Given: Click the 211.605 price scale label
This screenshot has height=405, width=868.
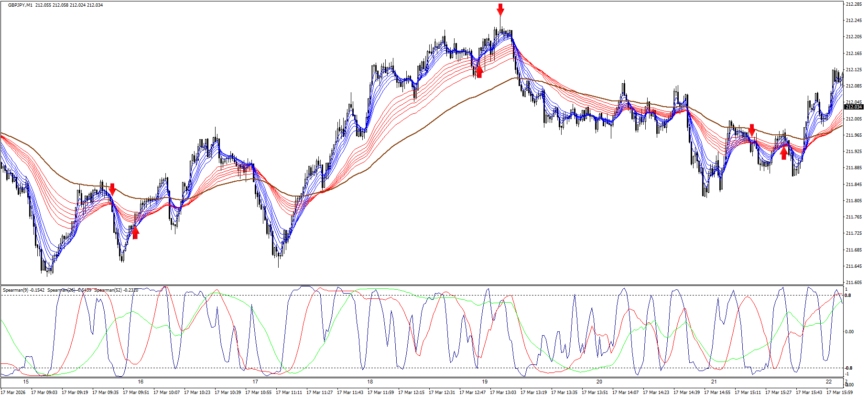Looking at the screenshot, I should (854, 283).
